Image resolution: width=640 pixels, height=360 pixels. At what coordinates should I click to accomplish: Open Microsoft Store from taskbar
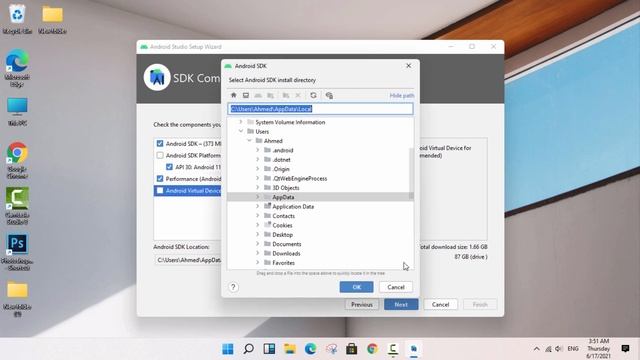point(351,349)
